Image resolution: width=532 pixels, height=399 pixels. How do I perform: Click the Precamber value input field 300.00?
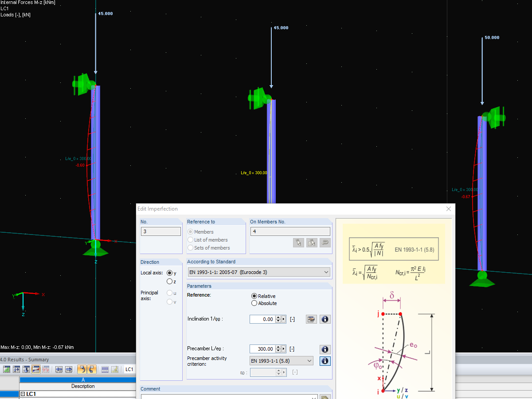click(x=262, y=349)
